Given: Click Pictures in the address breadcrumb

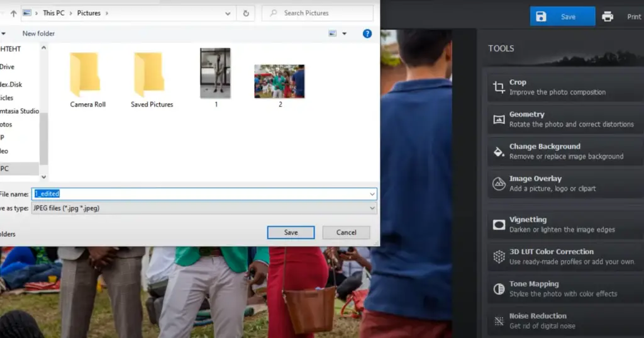Looking at the screenshot, I should 89,13.
